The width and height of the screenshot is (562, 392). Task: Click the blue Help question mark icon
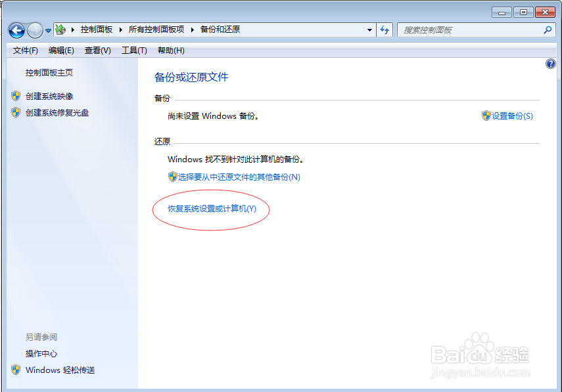pyautogui.click(x=550, y=64)
